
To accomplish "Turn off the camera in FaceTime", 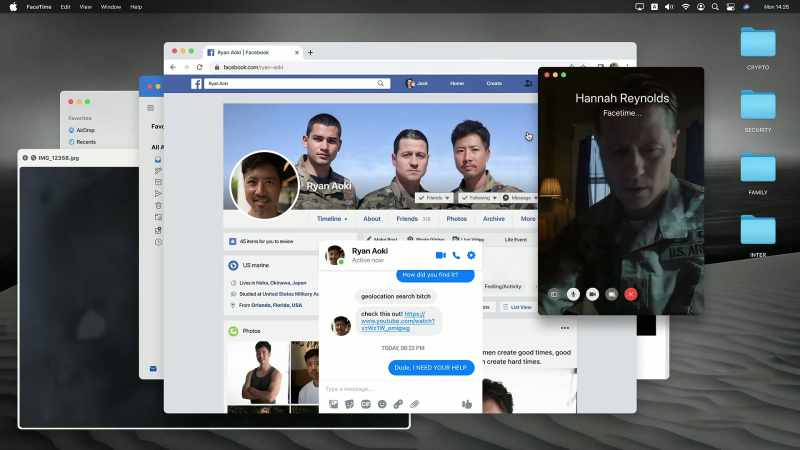I will click(592, 294).
